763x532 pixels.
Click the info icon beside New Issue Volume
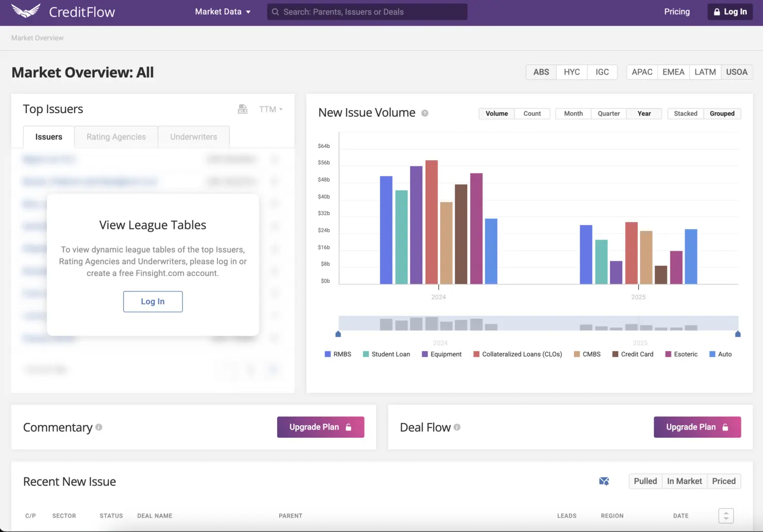pos(425,113)
